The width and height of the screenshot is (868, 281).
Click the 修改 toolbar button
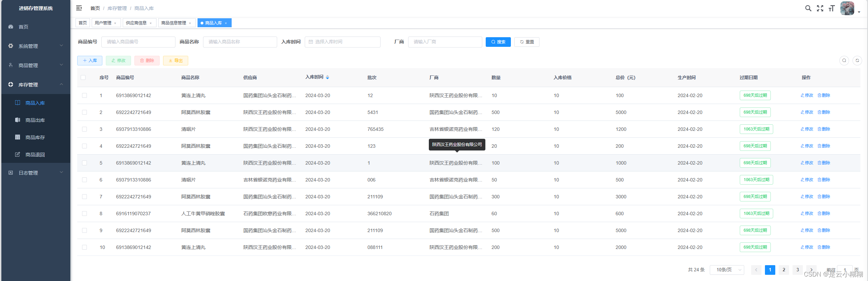click(x=118, y=61)
